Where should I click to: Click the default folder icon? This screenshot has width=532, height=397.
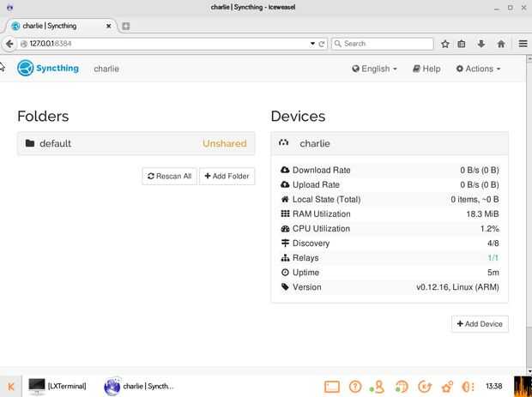pos(30,143)
